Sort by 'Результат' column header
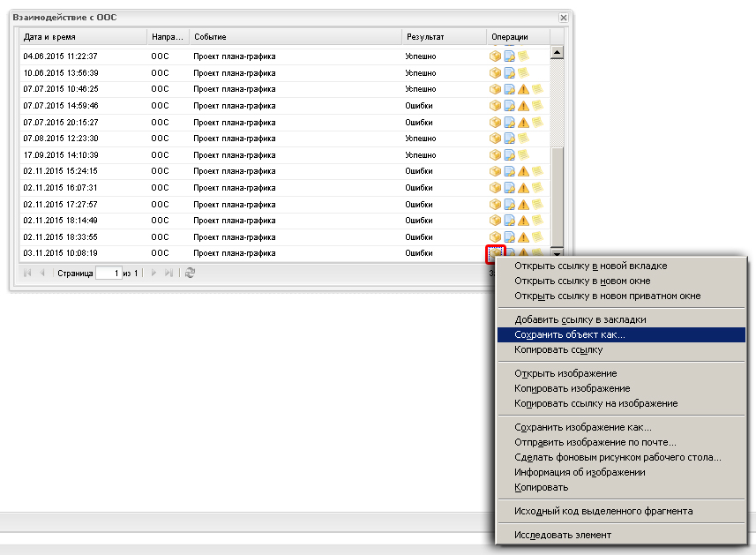 tap(444, 37)
